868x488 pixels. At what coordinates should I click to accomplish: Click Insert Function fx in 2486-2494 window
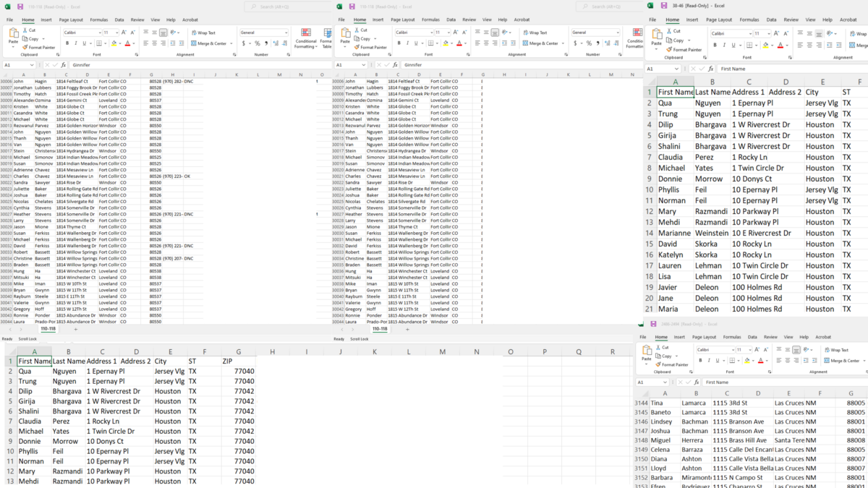coord(698,382)
